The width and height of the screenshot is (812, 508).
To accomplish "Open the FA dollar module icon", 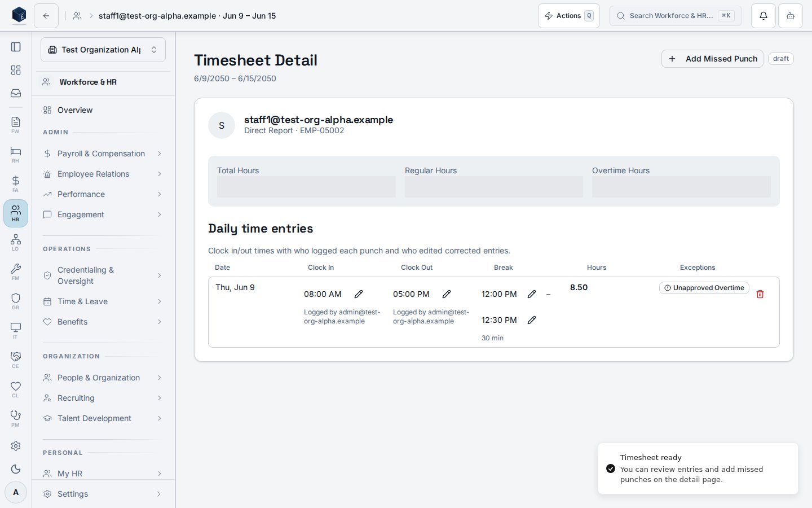I will (16, 184).
